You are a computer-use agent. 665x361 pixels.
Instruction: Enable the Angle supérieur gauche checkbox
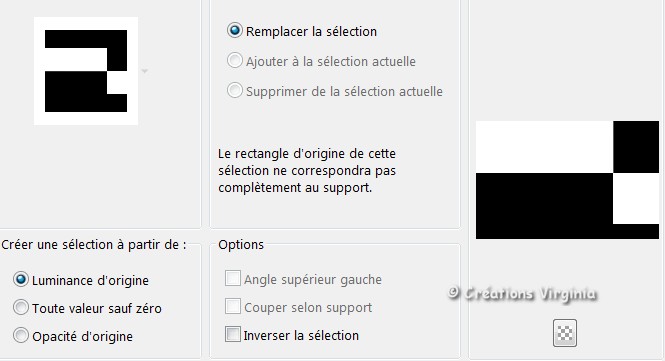click(x=233, y=278)
